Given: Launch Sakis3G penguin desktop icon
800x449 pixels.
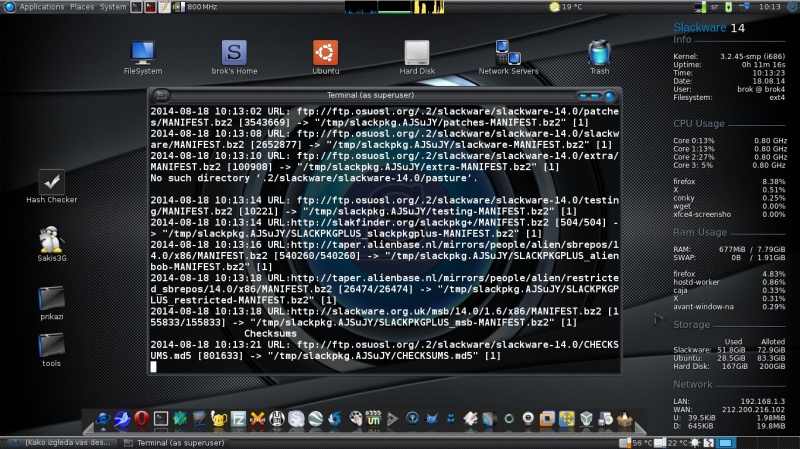Looking at the screenshot, I should [x=52, y=244].
